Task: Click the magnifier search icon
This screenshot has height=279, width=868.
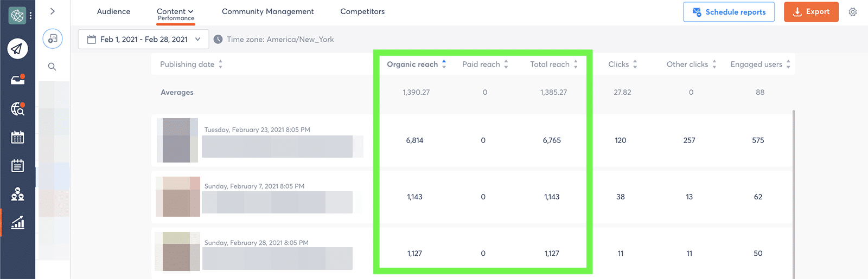Action: click(52, 67)
